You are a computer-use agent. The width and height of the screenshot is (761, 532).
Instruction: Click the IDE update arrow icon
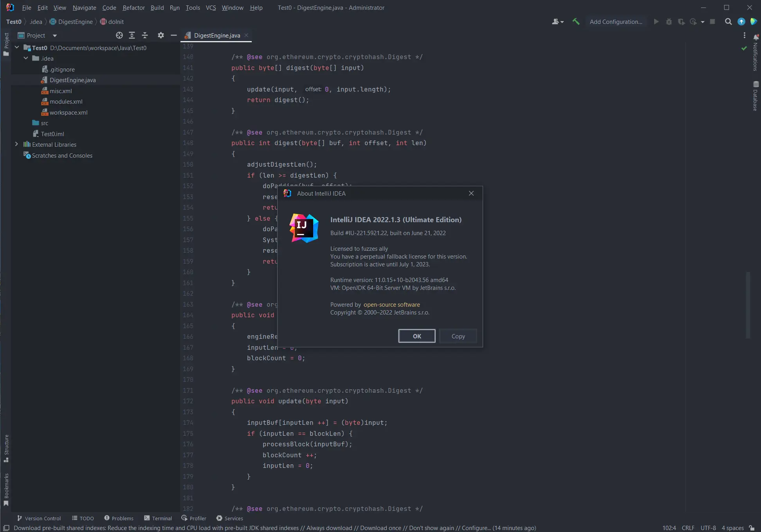click(741, 22)
